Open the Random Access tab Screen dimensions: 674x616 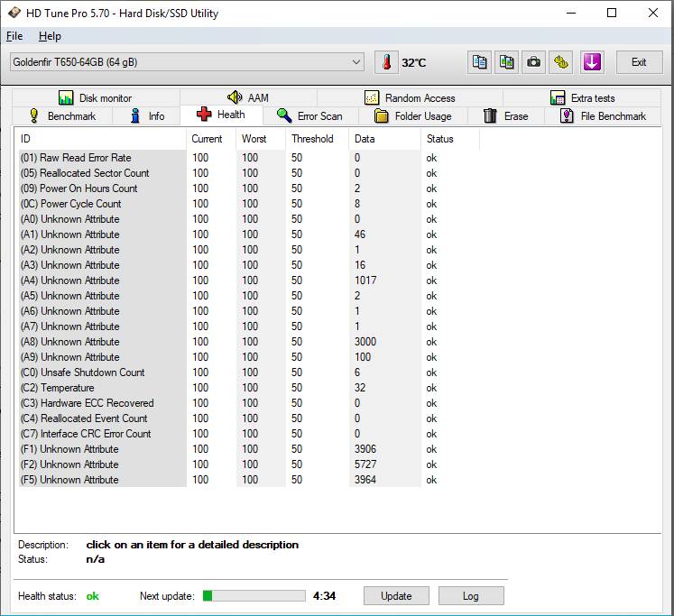coord(410,98)
